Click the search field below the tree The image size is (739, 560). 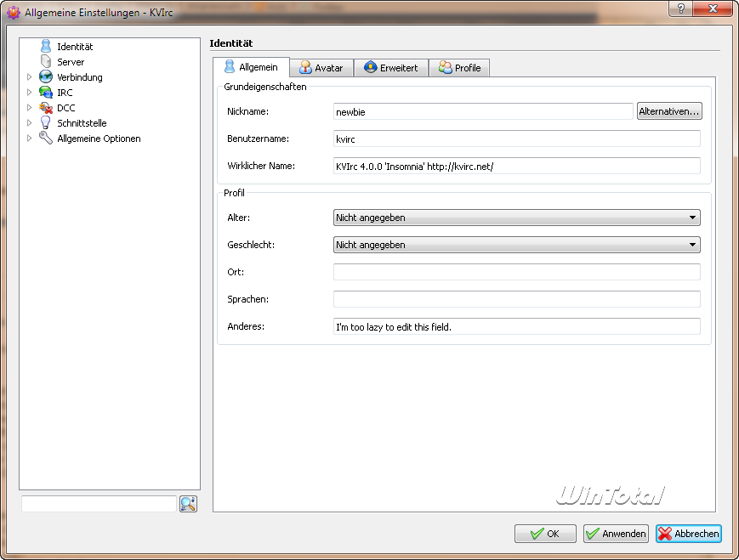(x=99, y=504)
